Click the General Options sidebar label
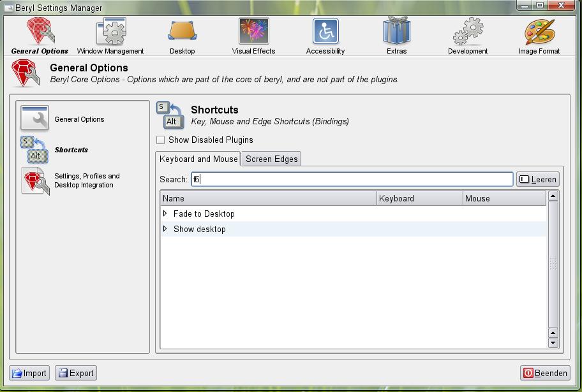Viewport: 582px width, 392px height. click(79, 119)
